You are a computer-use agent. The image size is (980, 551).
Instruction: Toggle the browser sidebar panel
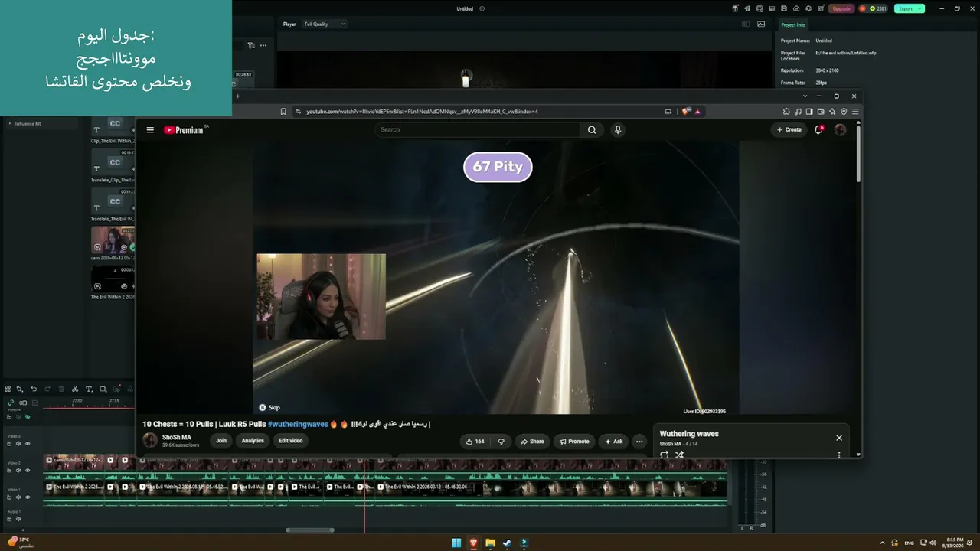[x=809, y=112]
